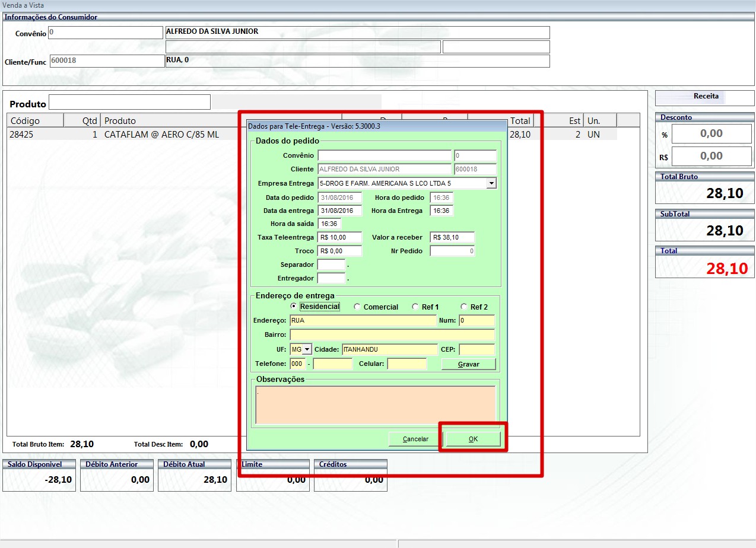
Task: Select the Ref 1 radio button
Action: (415, 307)
